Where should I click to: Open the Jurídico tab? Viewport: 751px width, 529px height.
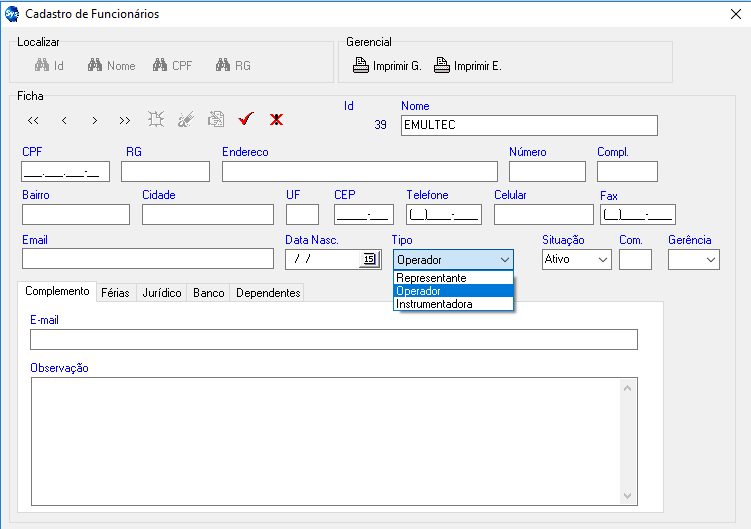[162, 293]
